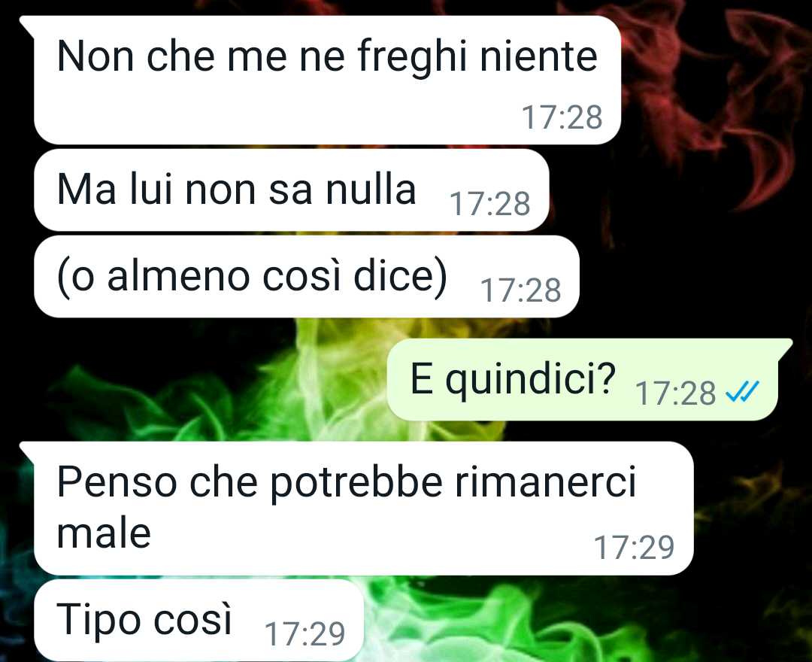Click the 17:29 timestamp beside 'Tipo così'
812x662 pixels.
pos(304,633)
